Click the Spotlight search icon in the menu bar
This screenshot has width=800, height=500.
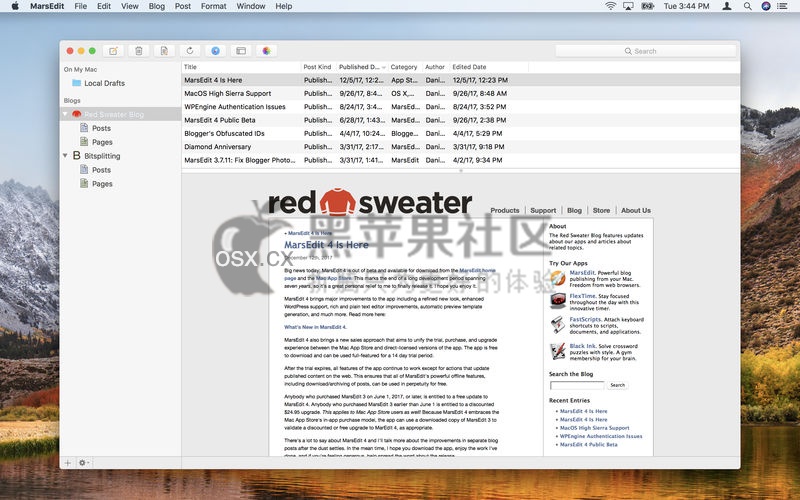click(x=747, y=6)
